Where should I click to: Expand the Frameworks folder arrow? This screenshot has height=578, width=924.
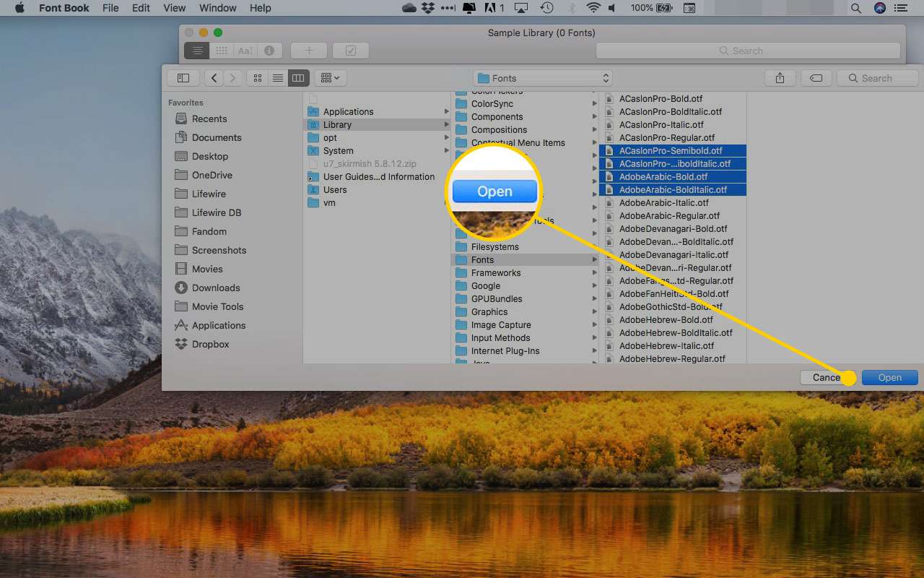coord(595,272)
